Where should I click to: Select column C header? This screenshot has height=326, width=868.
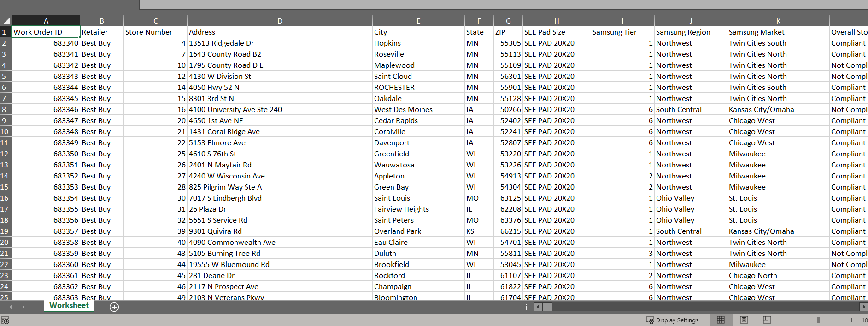coord(156,21)
